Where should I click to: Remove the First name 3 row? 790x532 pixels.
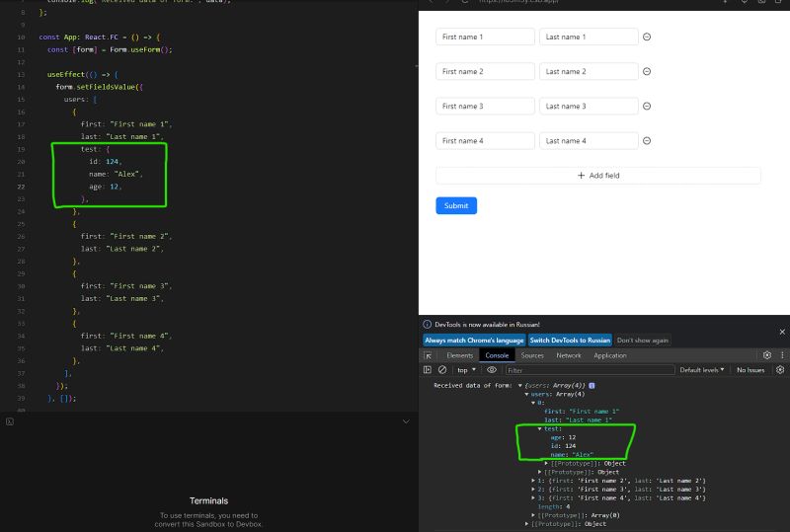[x=647, y=107]
